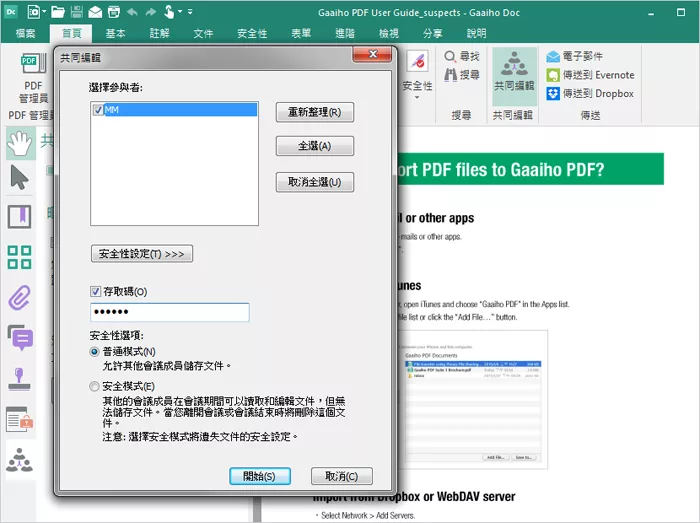700x523 pixels.
Task: Expand 安全性設定 settings section
Action: coord(141,254)
